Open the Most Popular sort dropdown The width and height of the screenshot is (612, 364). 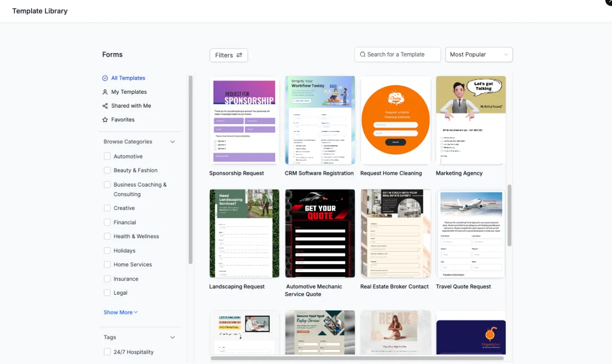(479, 55)
